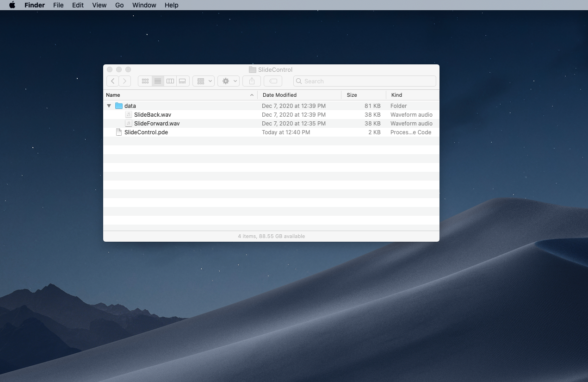
Task: Open the Window menu
Action: click(x=144, y=5)
